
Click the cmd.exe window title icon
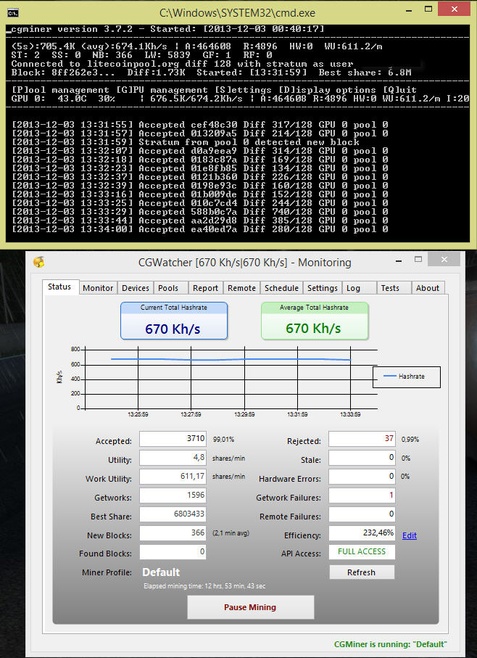tap(13, 13)
